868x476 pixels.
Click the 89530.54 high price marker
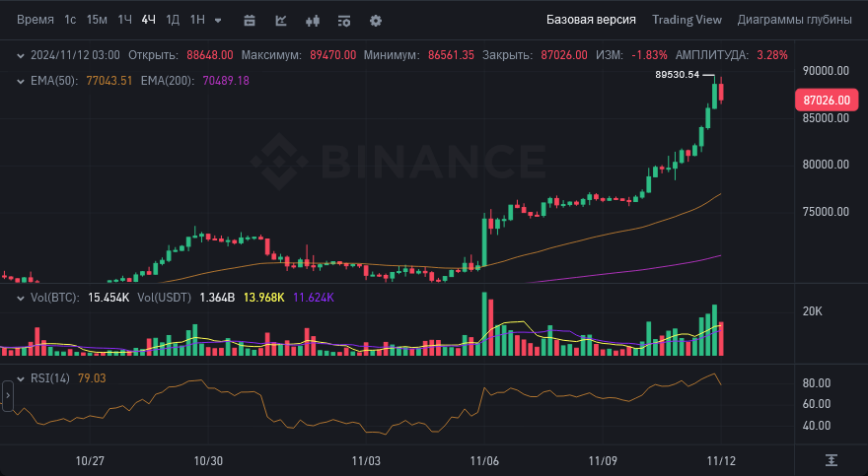click(678, 75)
